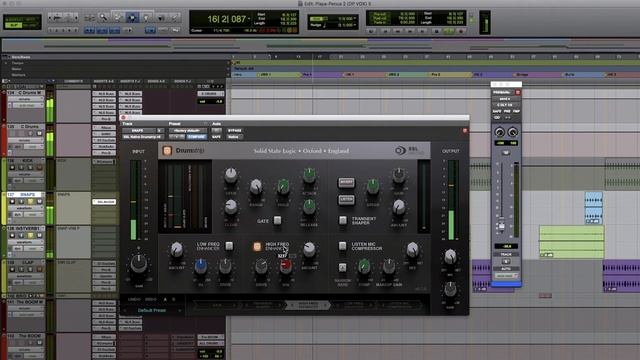
Task: Click the left pan knob in mixer strip
Action: click(x=499, y=132)
